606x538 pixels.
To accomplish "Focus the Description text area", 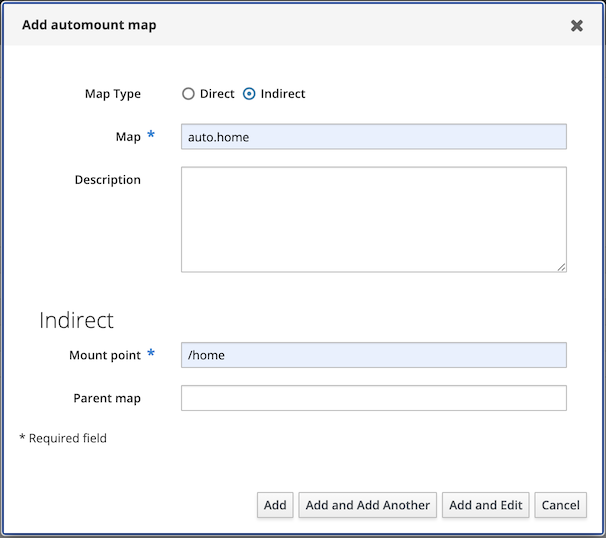I will pos(373,219).
